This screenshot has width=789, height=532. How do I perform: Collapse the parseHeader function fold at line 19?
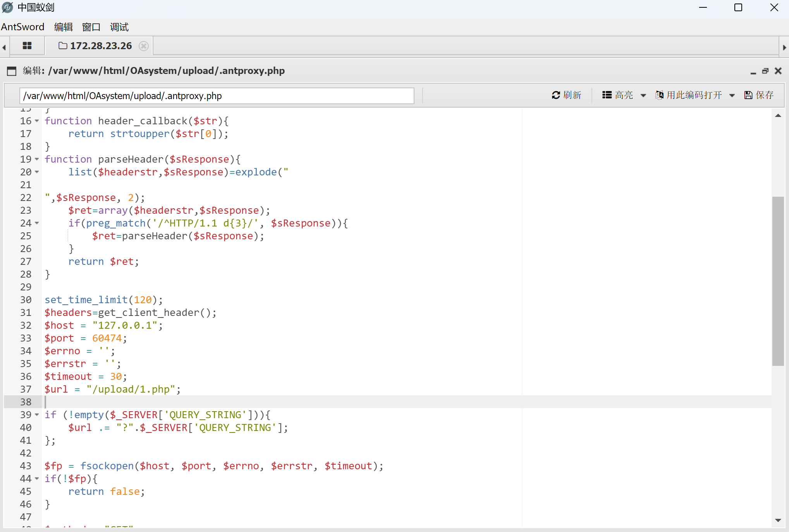click(37, 160)
